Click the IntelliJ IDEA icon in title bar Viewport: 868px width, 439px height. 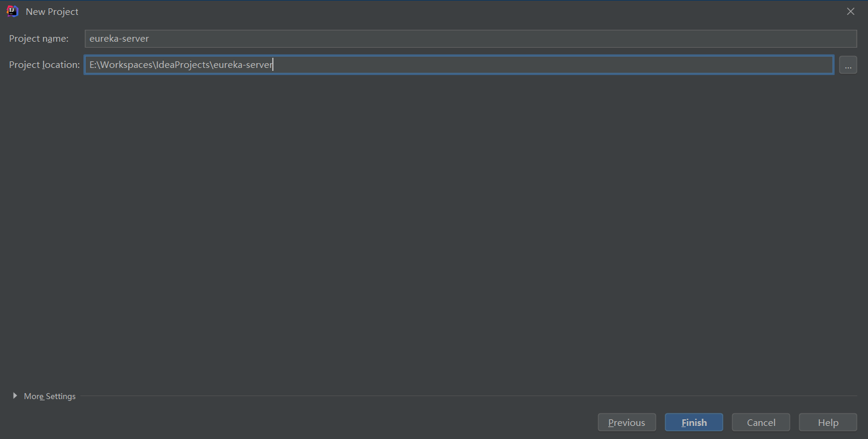[x=13, y=11]
